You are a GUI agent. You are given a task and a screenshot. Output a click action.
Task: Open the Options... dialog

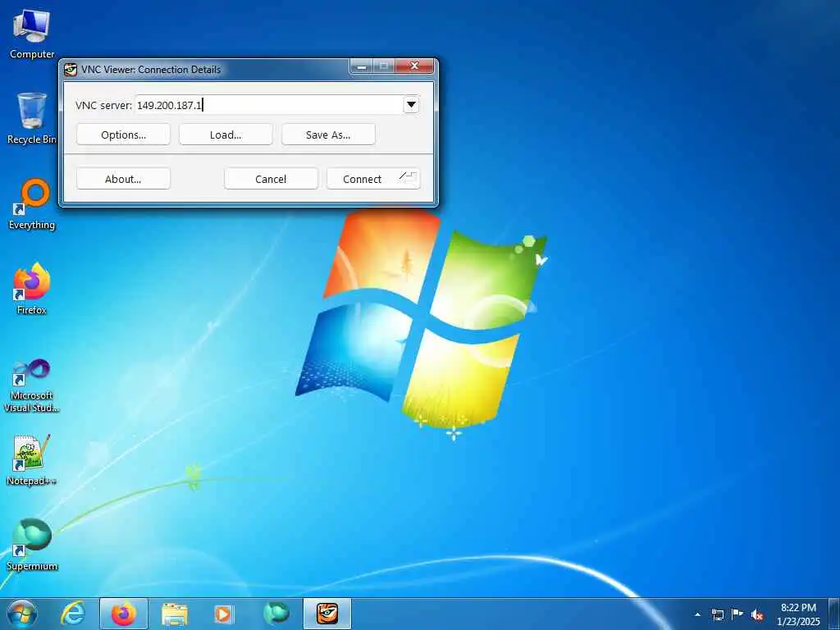(x=123, y=135)
